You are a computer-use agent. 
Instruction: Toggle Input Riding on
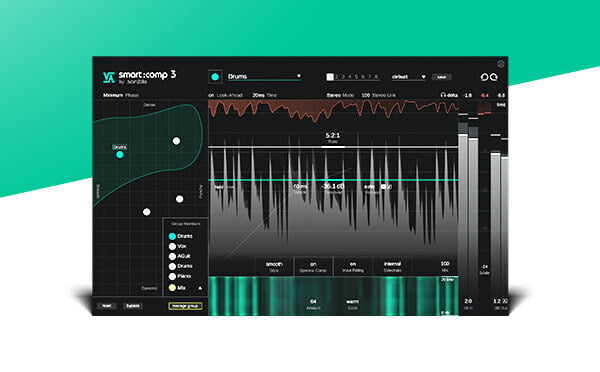353,266
